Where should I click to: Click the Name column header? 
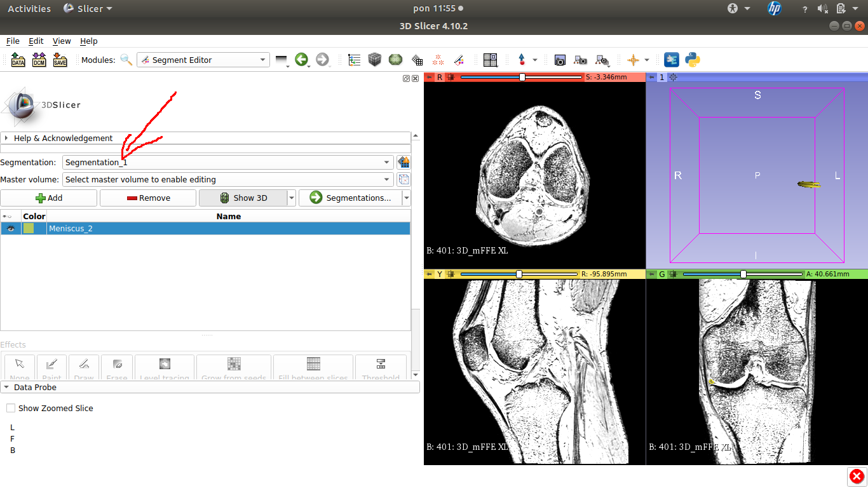click(229, 217)
